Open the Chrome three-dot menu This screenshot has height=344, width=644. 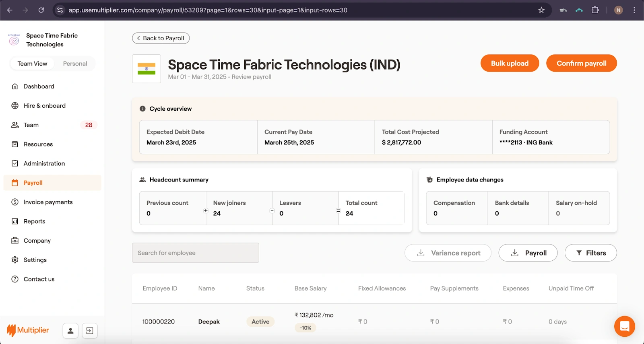634,10
